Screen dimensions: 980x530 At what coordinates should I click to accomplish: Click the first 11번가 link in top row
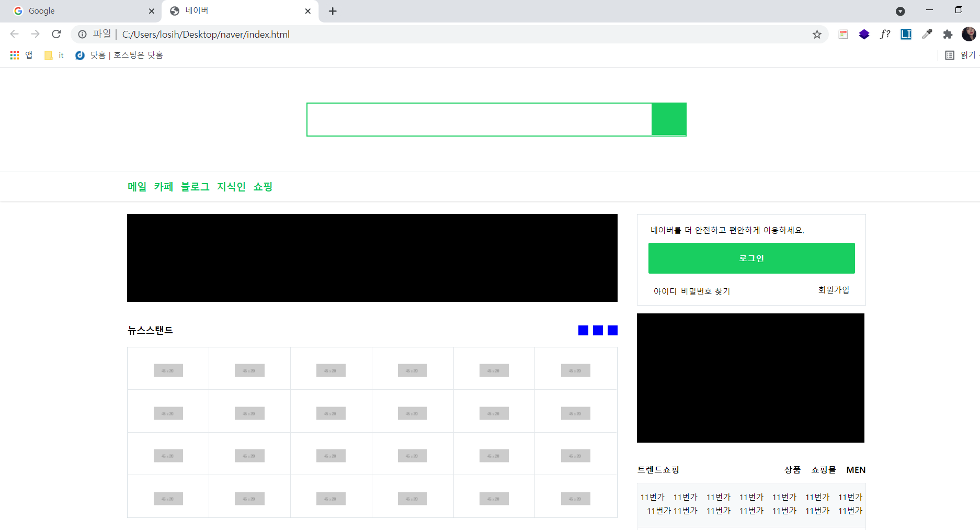tap(652, 497)
